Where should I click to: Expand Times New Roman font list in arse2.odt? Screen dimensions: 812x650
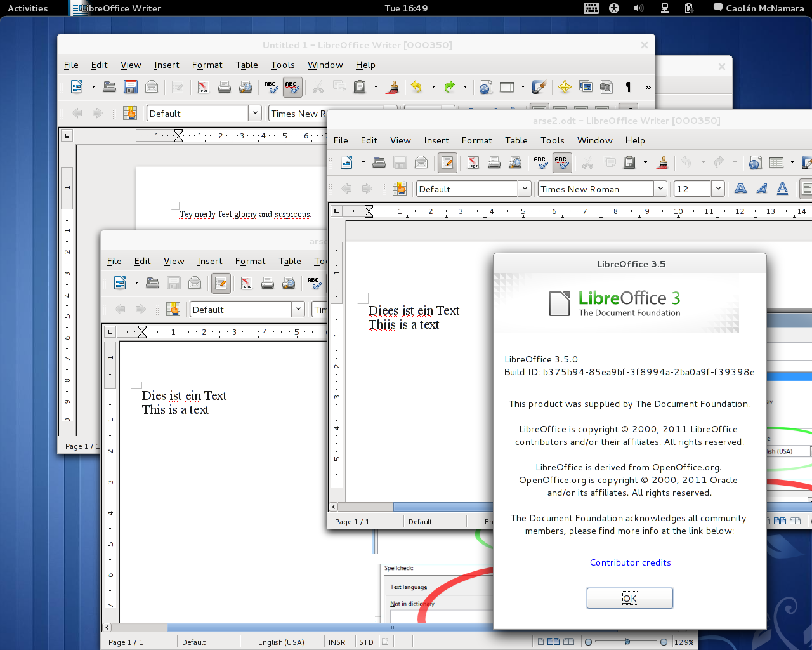[x=660, y=189]
